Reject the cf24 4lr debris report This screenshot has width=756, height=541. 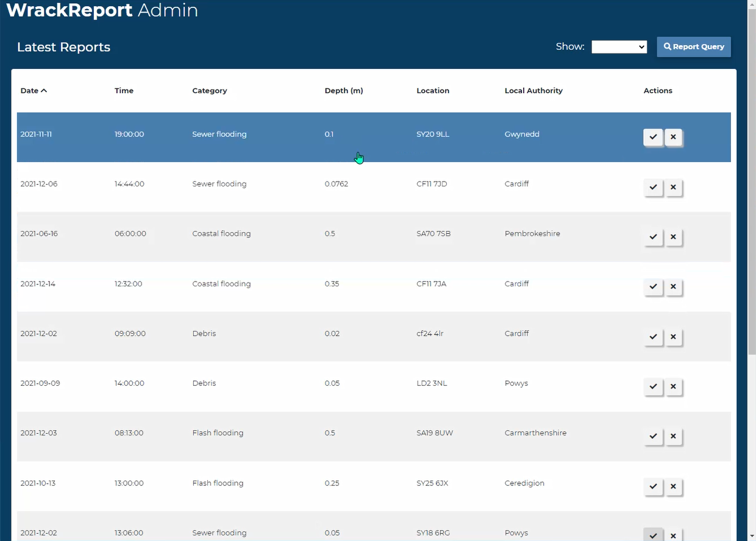click(673, 337)
